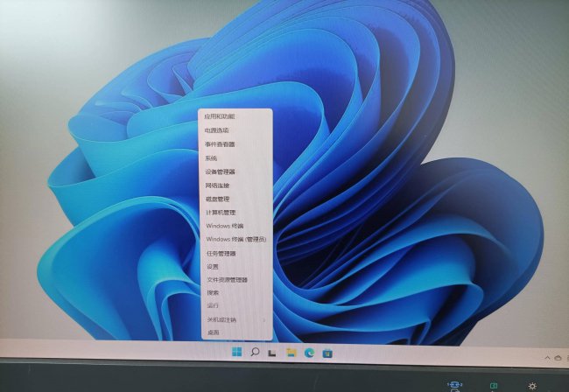
Task: Open 应用和功能 from the context menu
Action: (x=235, y=116)
